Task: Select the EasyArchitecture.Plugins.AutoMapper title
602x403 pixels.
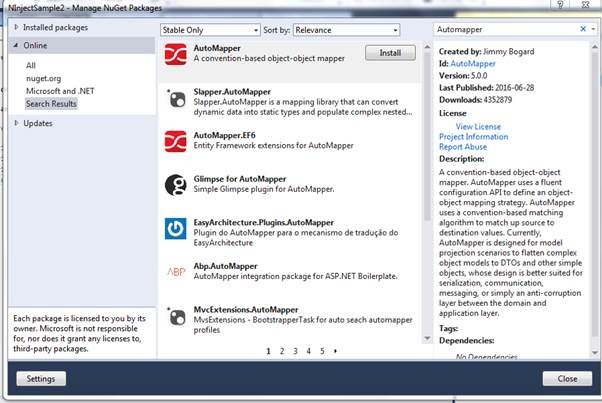Action: [x=263, y=222]
